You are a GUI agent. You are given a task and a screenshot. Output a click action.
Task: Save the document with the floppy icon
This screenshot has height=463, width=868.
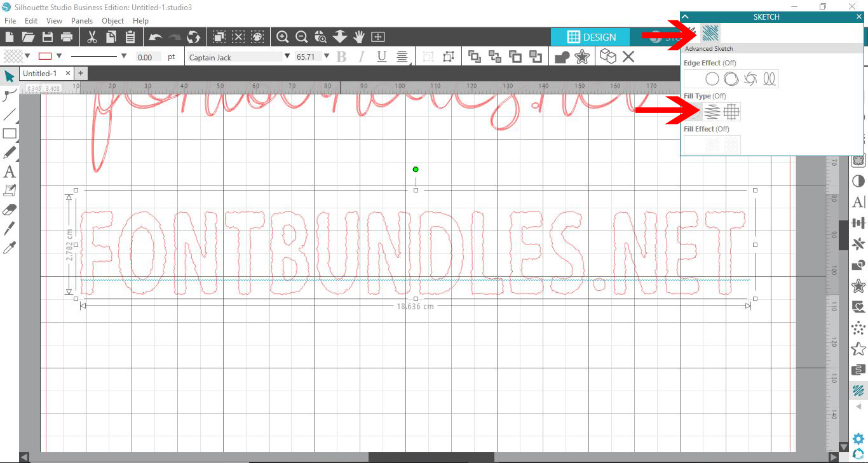point(47,37)
